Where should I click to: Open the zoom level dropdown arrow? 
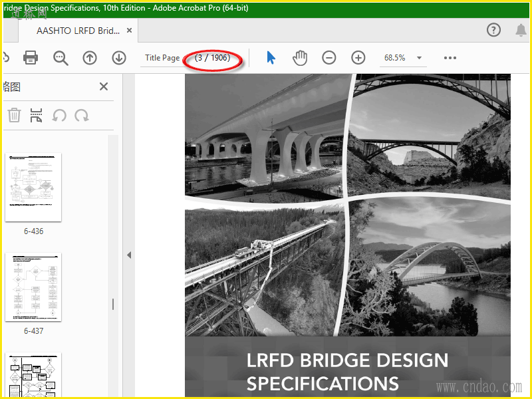(420, 58)
